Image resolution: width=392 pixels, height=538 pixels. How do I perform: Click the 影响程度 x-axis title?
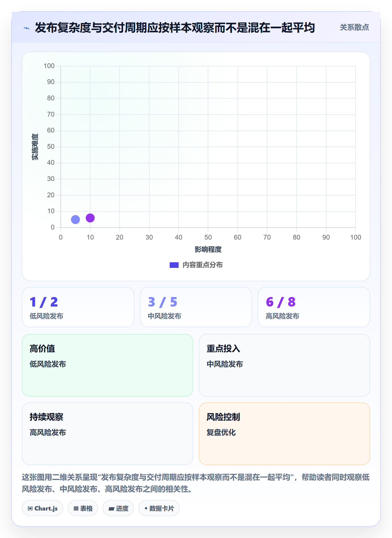tap(208, 249)
